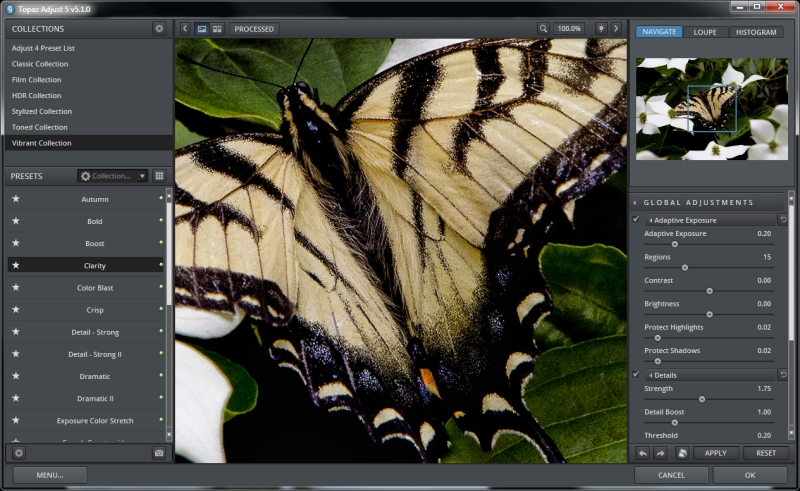Screen dimensions: 800x491
Task: Click the undo arrow icon
Action: [x=643, y=453]
